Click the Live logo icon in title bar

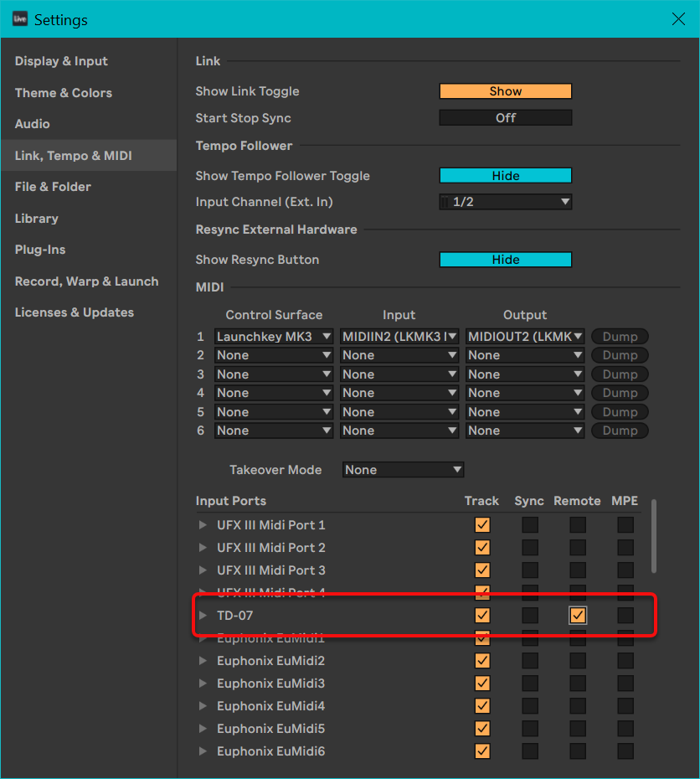pyautogui.click(x=20, y=18)
